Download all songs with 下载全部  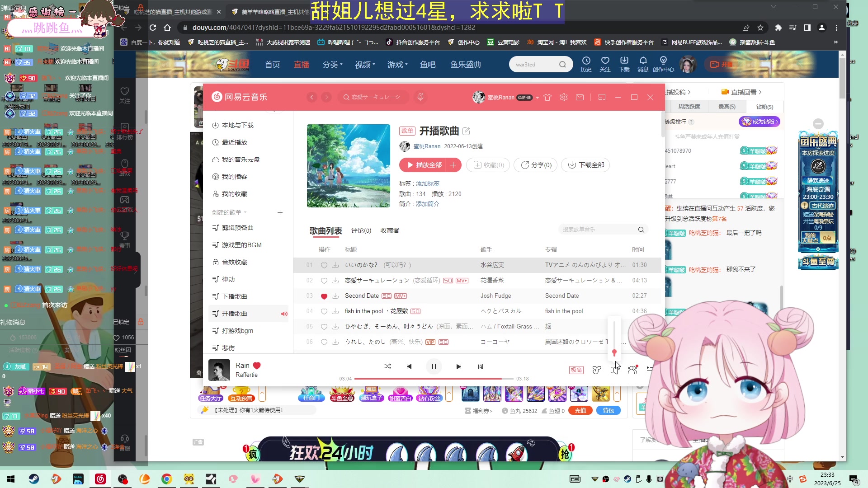(x=585, y=165)
